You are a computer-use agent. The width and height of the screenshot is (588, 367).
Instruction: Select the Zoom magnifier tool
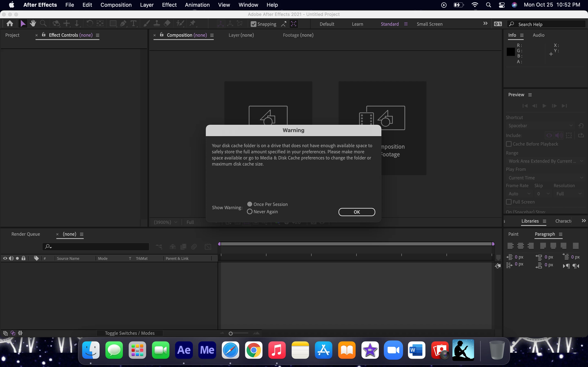click(43, 23)
